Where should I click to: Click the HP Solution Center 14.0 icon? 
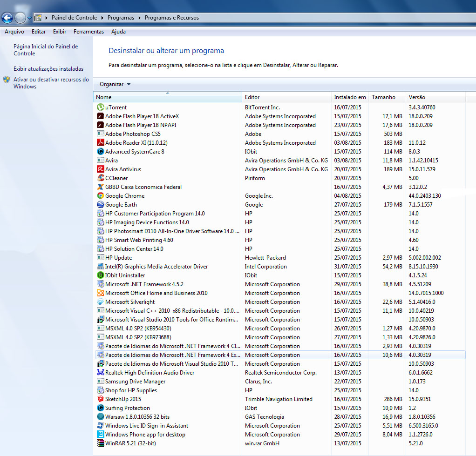pos(100,248)
